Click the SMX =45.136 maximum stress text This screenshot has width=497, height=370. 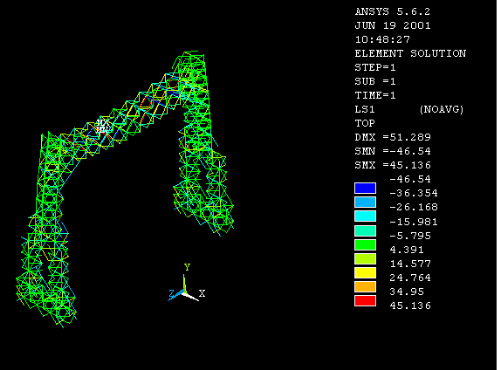point(393,165)
